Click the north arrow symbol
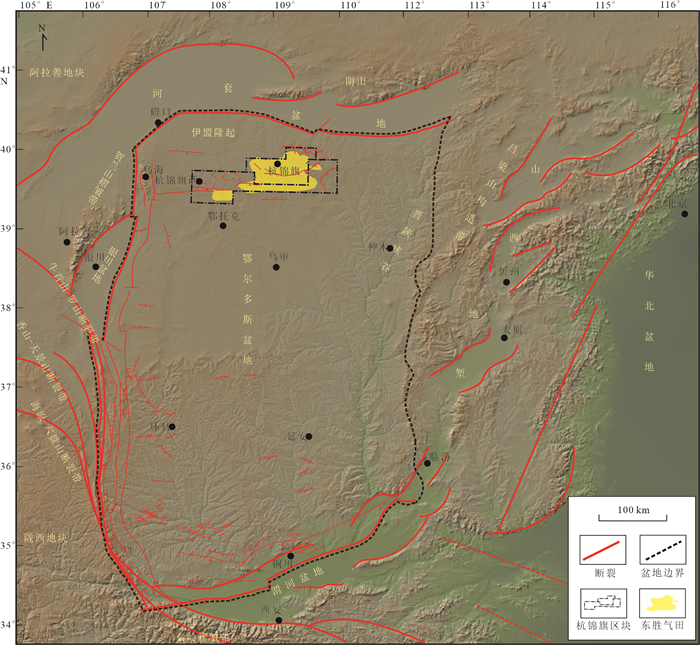This screenshot has width=700, height=645. (43, 38)
